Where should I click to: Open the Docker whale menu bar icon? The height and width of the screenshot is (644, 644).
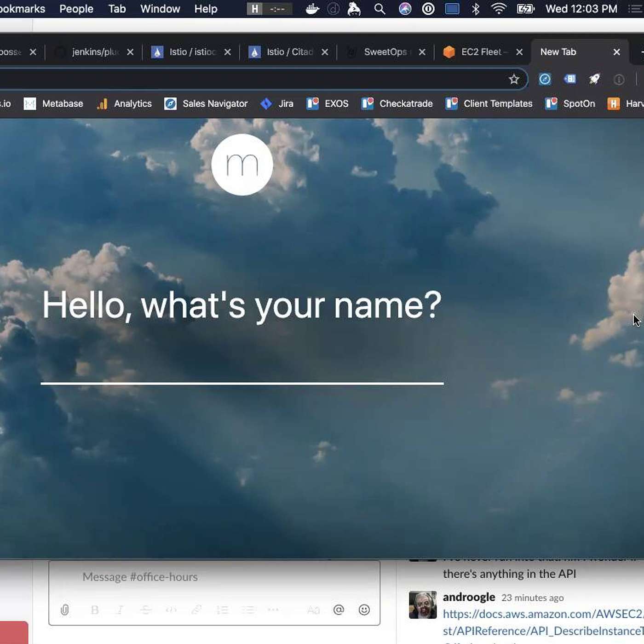(x=312, y=9)
